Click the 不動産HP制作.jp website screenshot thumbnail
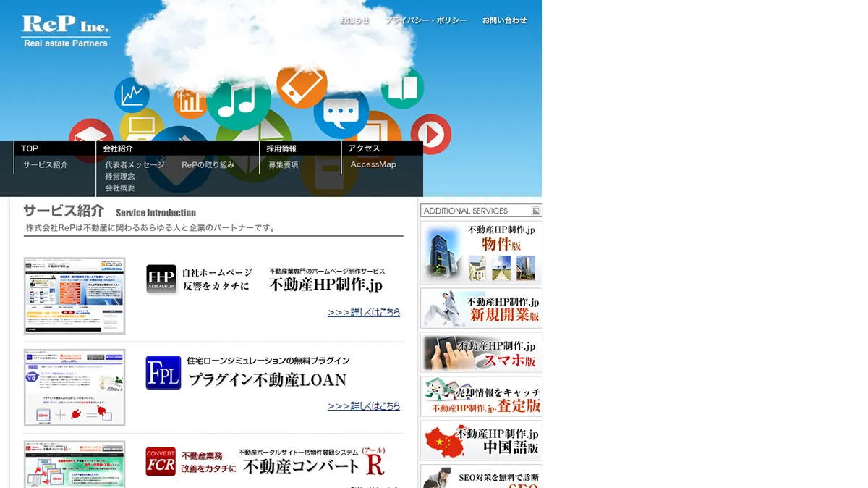868x488 pixels. pos(75,295)
